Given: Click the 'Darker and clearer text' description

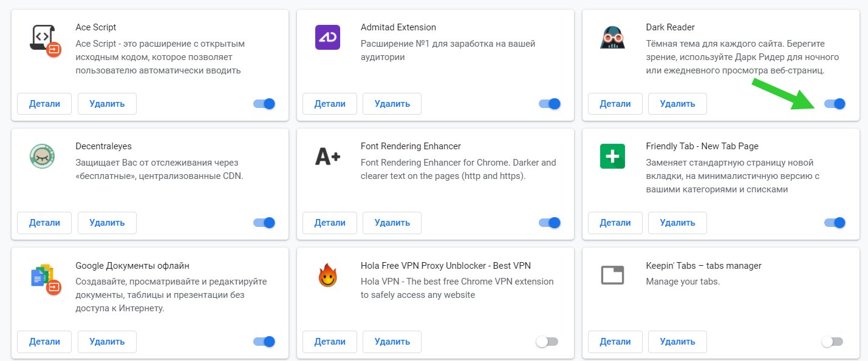Looking at the screenshot, I should 459,169.
